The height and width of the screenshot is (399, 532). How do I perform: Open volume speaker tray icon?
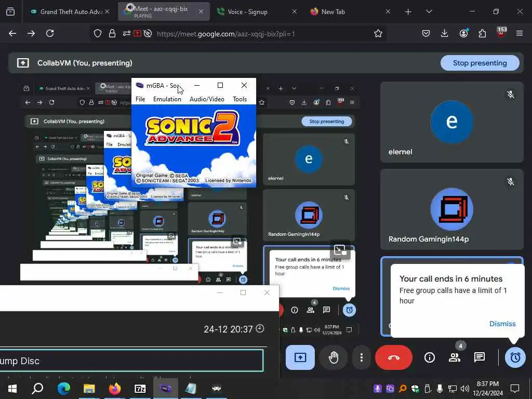pos(465,389)
